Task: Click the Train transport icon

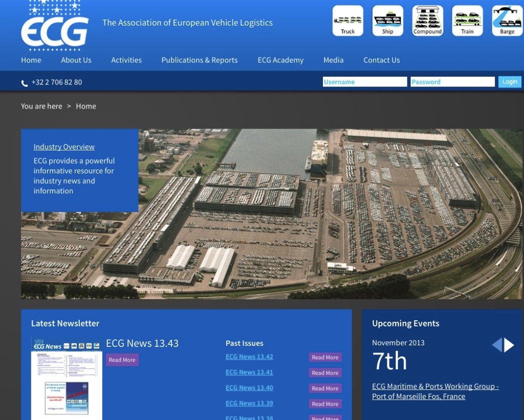Action: 467,21
